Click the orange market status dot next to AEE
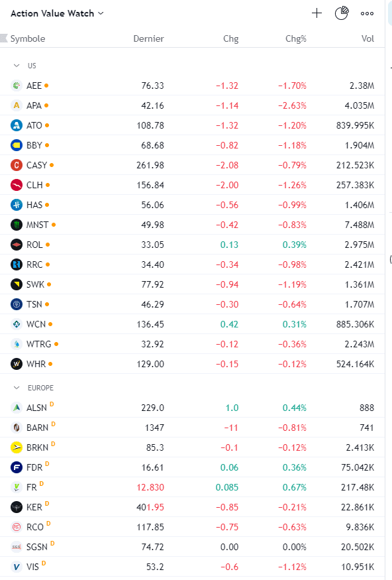Image resolution: width=392 pixels, height=580 pixels. [46, 86]
